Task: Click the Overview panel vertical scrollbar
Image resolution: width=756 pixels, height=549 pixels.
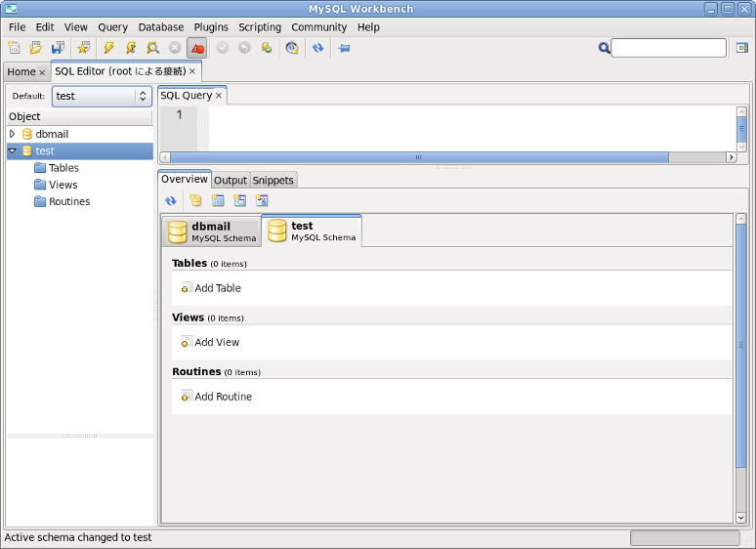Action: coord(741,345)
